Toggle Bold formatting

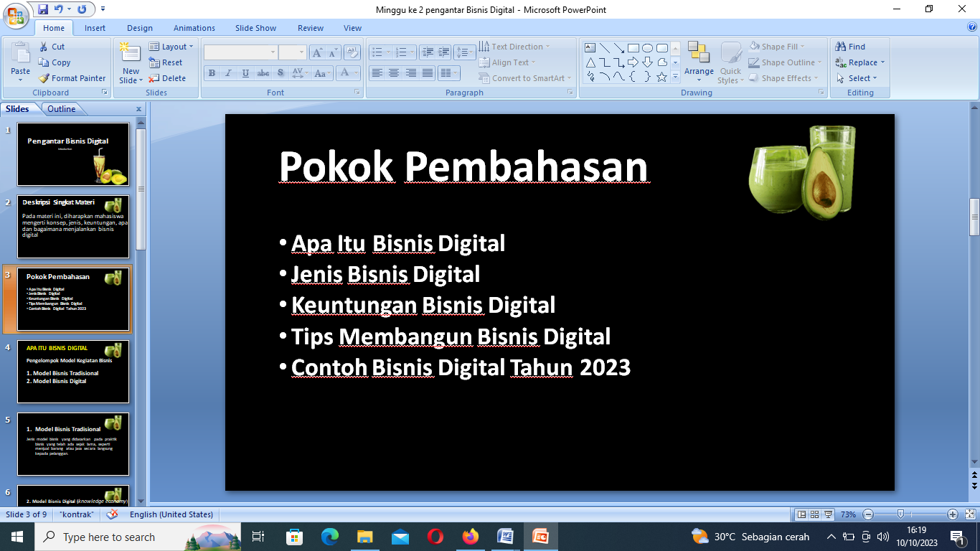(212, 73)
